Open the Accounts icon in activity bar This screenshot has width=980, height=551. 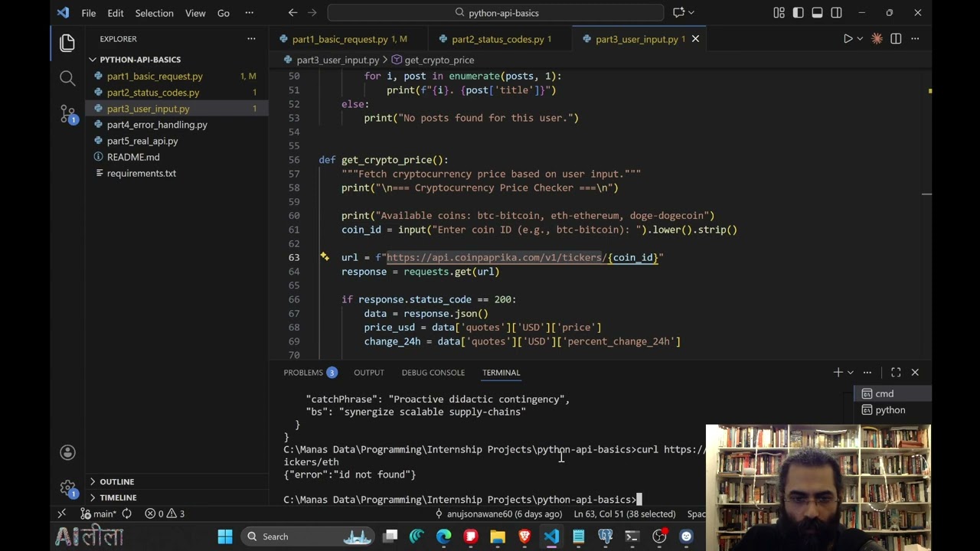click(x=67, y=452)
